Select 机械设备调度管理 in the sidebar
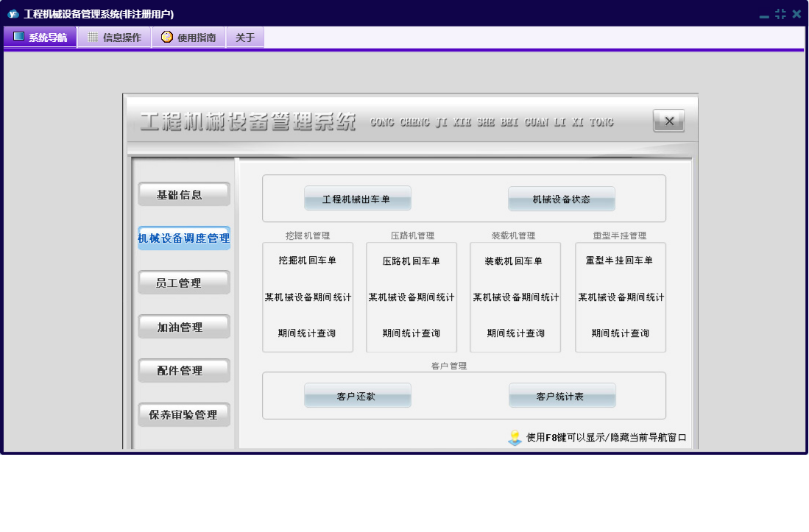 pos(184,238)
